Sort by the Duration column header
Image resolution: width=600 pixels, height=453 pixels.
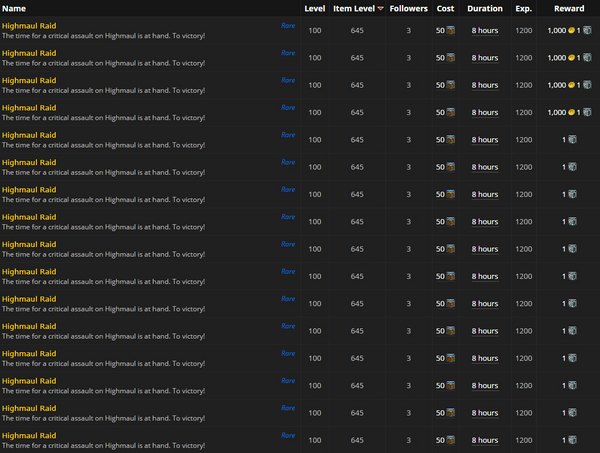[485, 8]
